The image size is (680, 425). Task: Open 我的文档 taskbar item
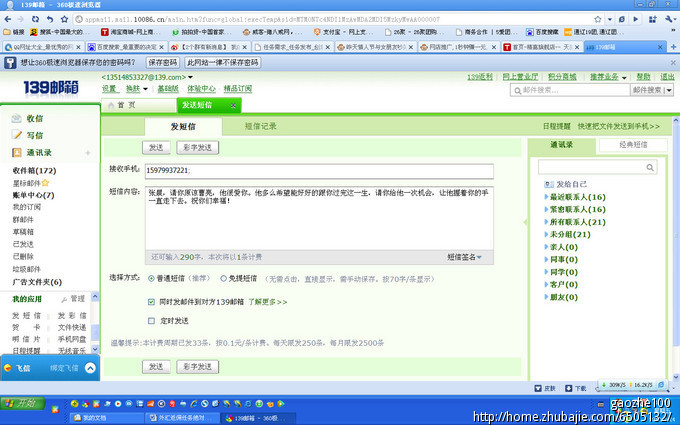tap(107, 418)
